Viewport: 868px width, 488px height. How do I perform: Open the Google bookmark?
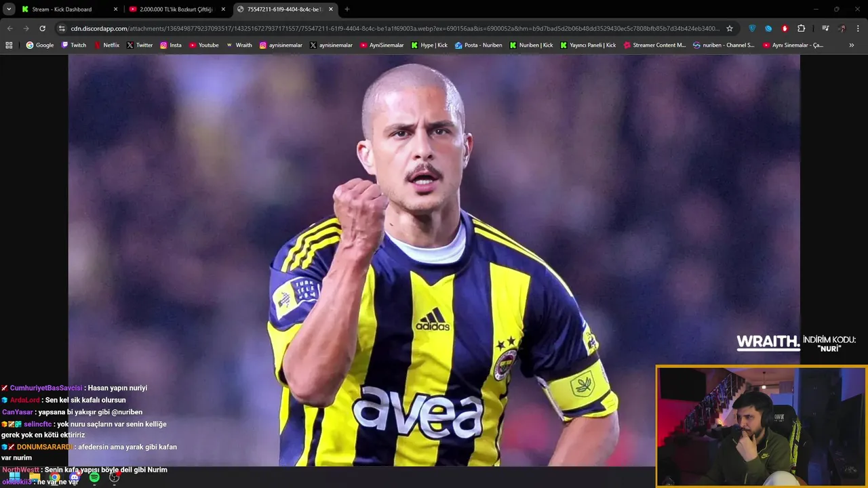(x=40, y=45)
